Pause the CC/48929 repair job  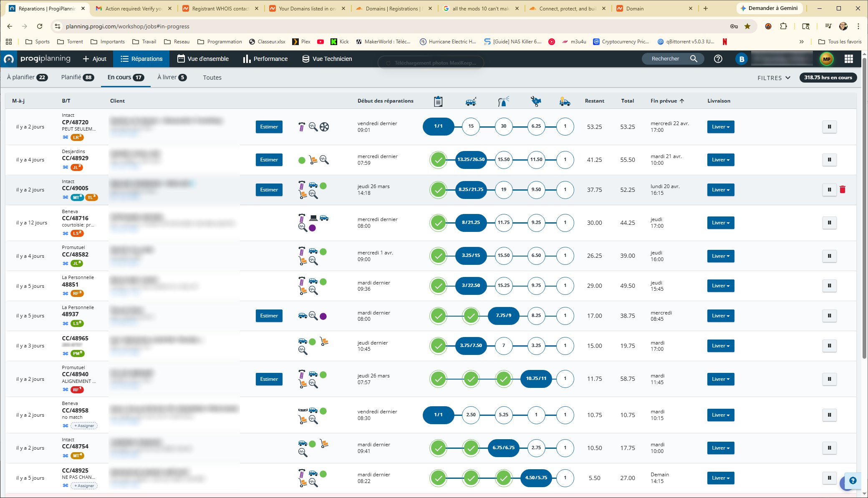click(x=829, y=160)
